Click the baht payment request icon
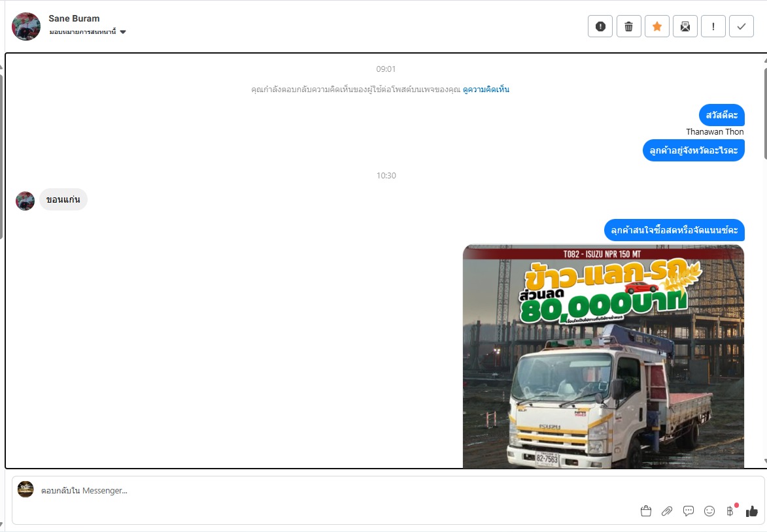Screen dimensions: 767x532 point(730,511)
